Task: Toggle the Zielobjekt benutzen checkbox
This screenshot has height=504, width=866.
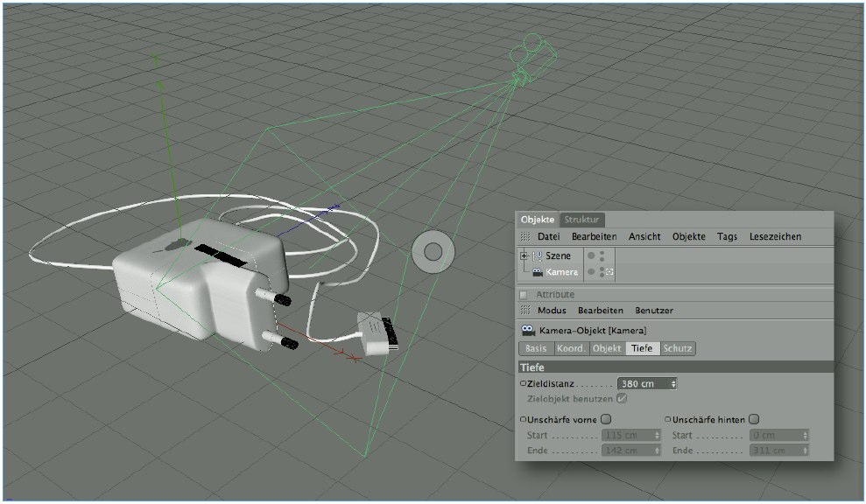Action: pyautogui.click(x=622, y=398)
